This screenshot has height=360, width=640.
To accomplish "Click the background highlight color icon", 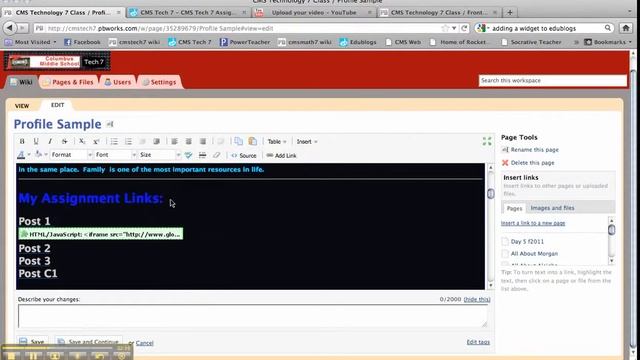I will click(x=38, y=155).
